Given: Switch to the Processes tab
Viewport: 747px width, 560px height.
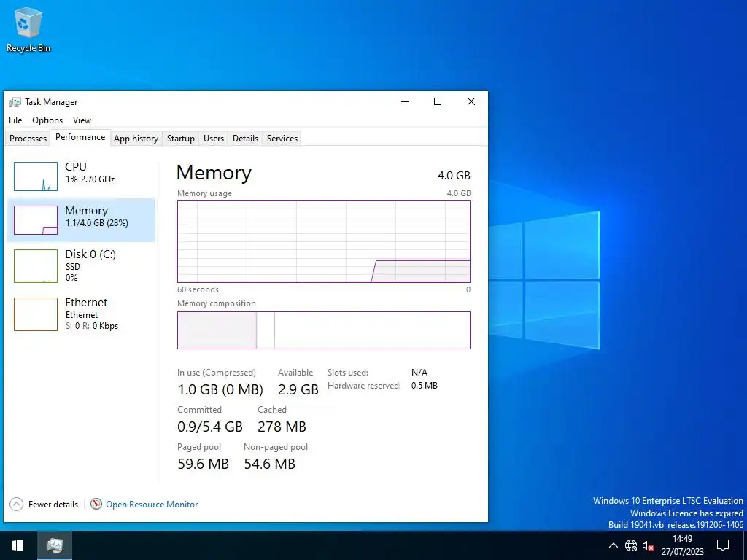Looking at the screenshot, I should click(28, 139).
